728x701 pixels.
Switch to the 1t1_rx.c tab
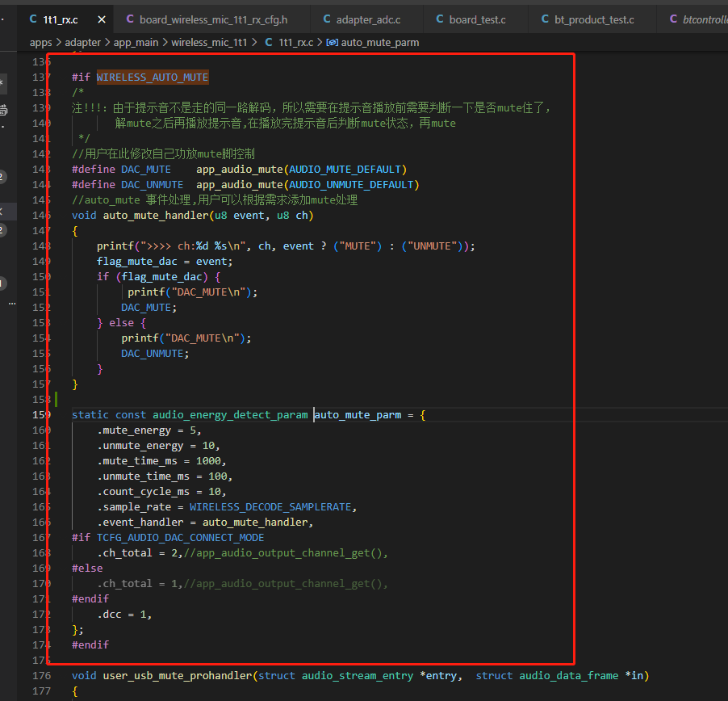(x=61, y=19)
